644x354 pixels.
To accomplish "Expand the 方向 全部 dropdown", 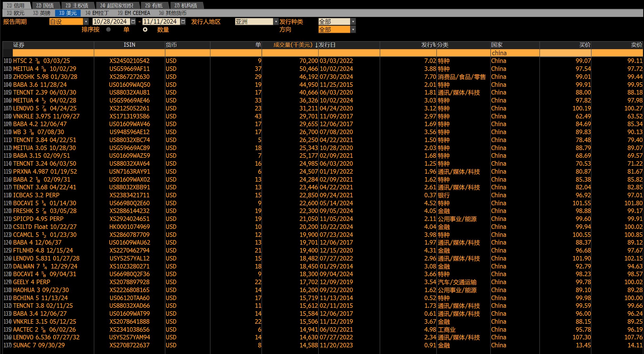I will tap(353, 29).
